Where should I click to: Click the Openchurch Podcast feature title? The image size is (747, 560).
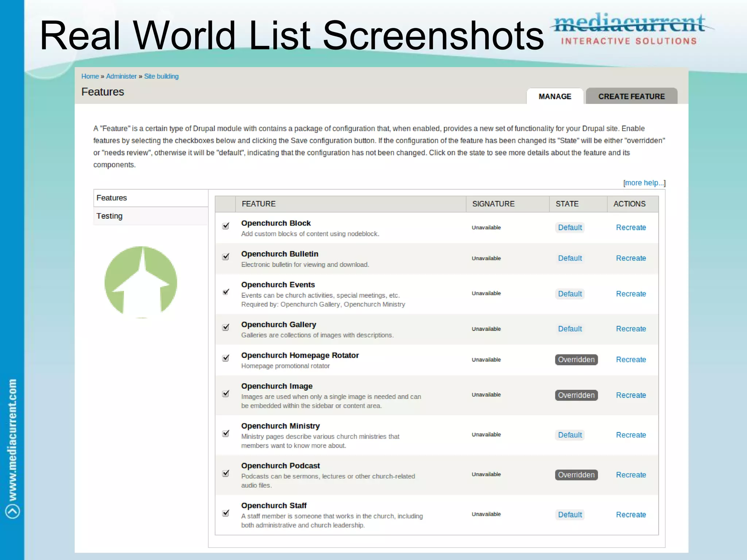(280, 466)
